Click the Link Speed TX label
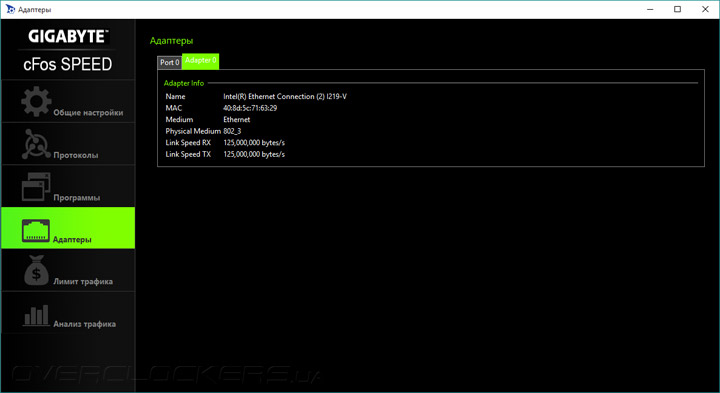The height and width of the screenshot is (393, 720). tap(188, 154)
